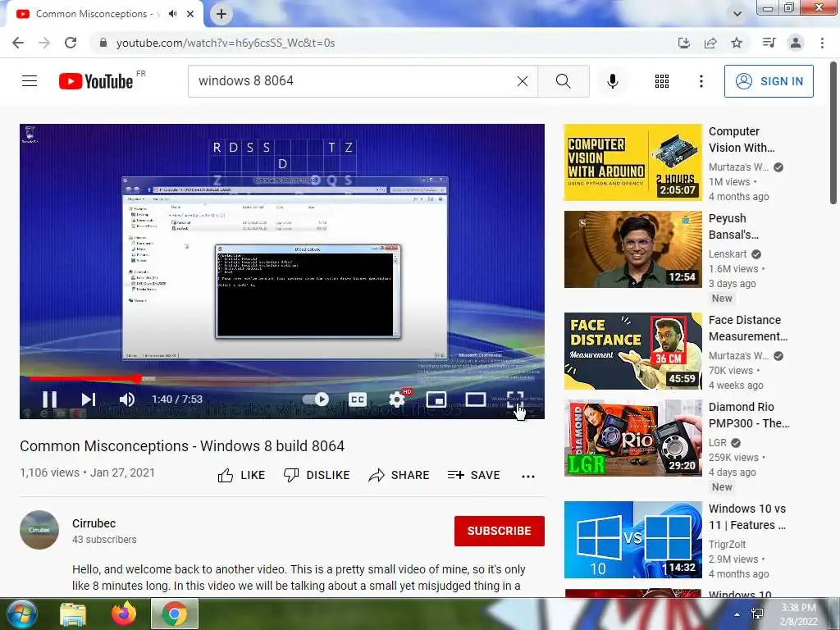840x630 pixels.
Task: Pause the video playback
Action: tap(49, 399)
